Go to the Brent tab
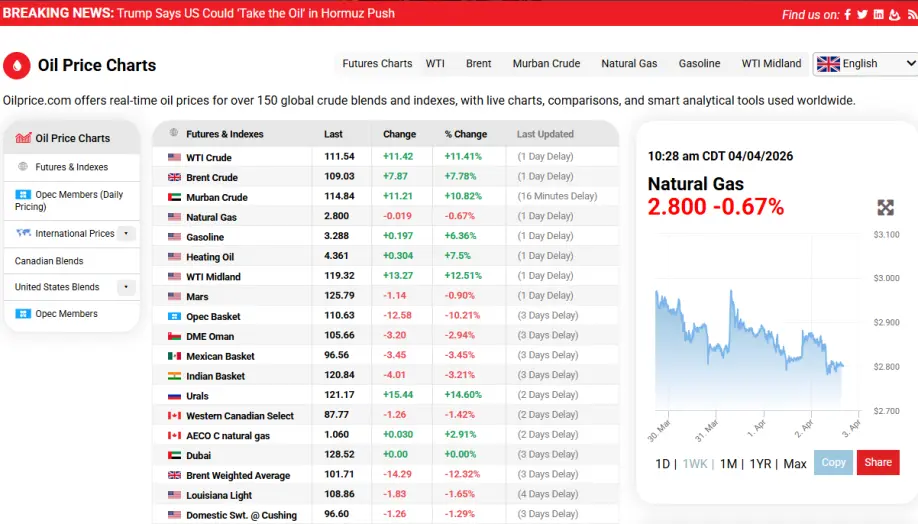 tap(478, 64)
